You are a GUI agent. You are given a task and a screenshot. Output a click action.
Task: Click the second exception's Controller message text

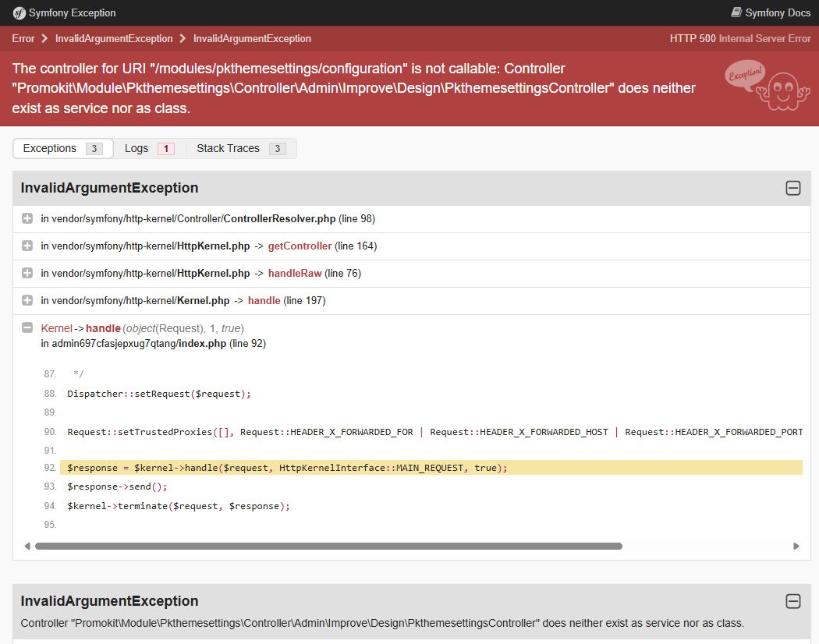pos(382,623)
